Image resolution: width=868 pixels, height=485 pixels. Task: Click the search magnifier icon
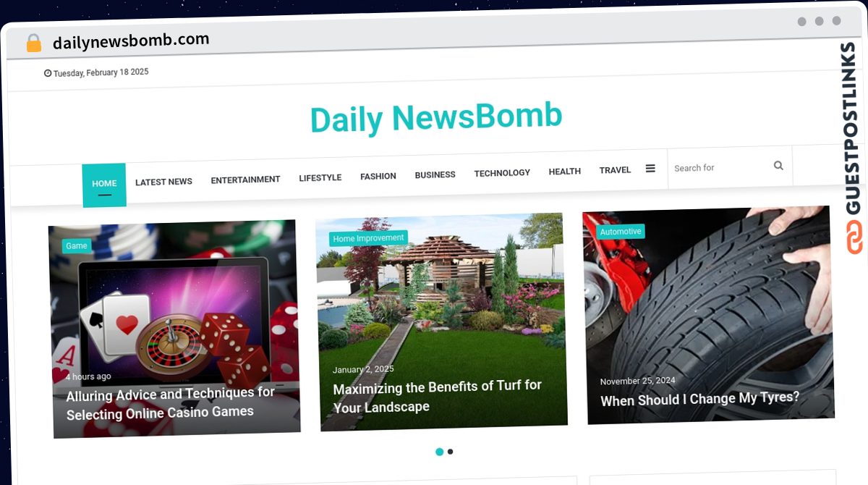click(x=778, y=166)
